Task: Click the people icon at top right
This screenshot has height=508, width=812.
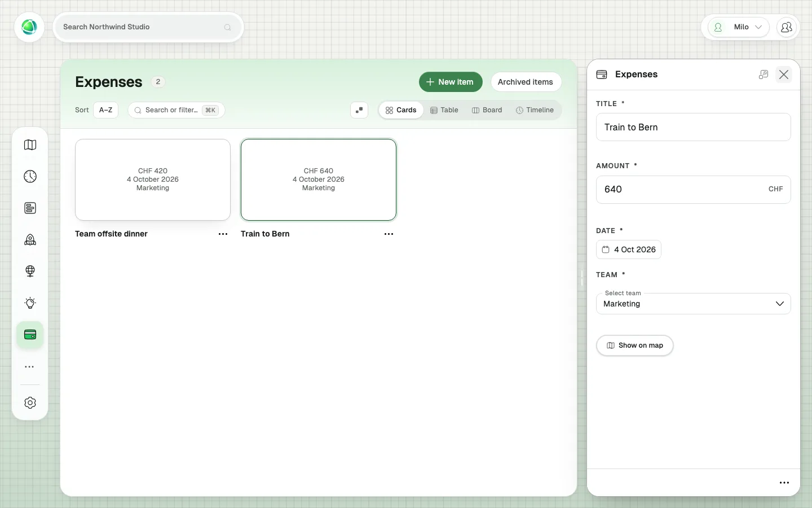Action: [787, 27]
